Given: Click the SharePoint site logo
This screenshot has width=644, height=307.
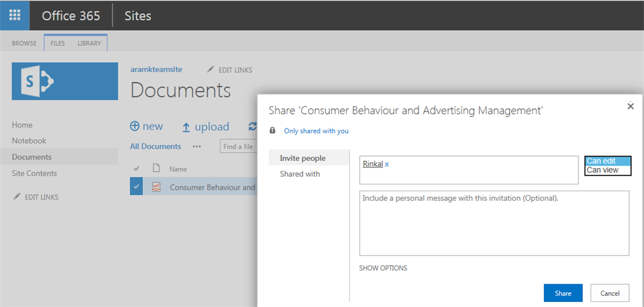Looking at the screenshot, I should [65, 81].
